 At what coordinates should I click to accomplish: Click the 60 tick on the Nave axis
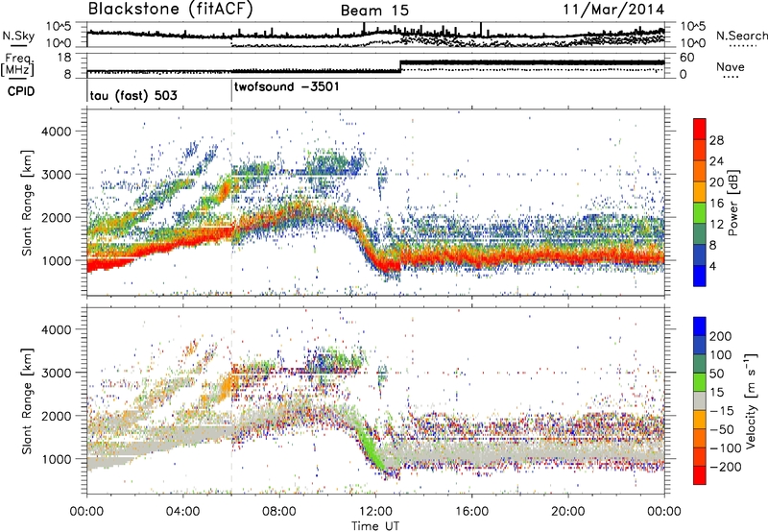686,58
